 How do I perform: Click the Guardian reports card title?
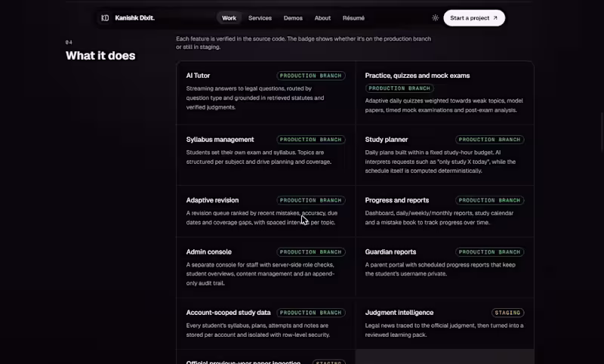390,252
